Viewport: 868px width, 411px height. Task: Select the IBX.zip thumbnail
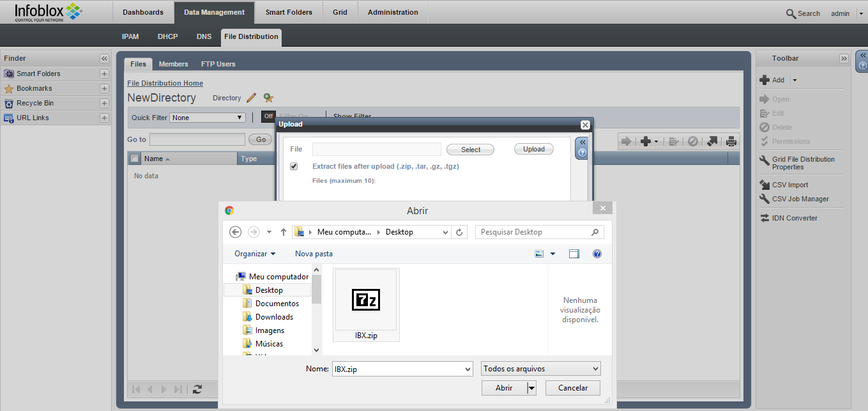(x=366, y=299)
